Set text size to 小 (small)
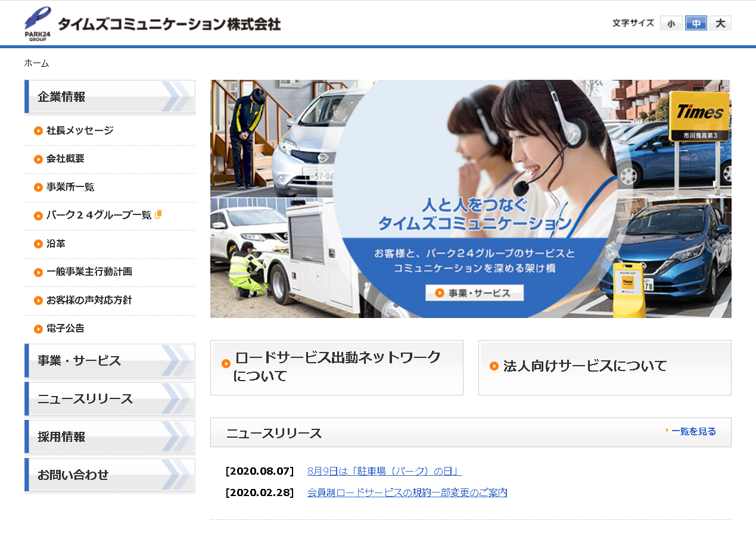Viewport: 756px width, 533px height. point(671,23)
